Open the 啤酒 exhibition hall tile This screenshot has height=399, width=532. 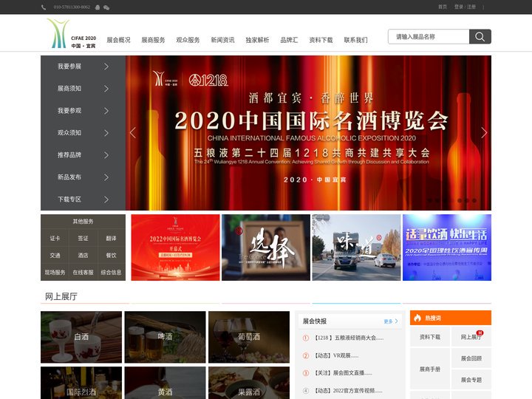[165, 337]
